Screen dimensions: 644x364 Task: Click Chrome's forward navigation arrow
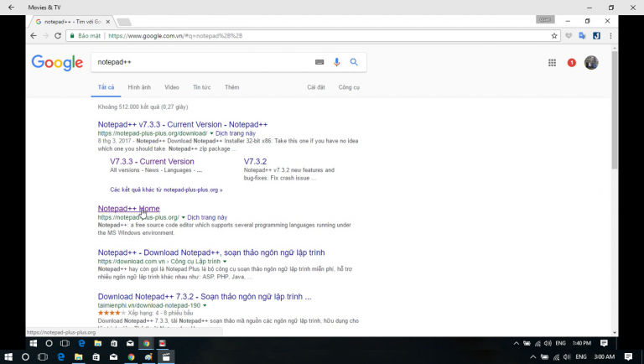click(x=45, y=36)
